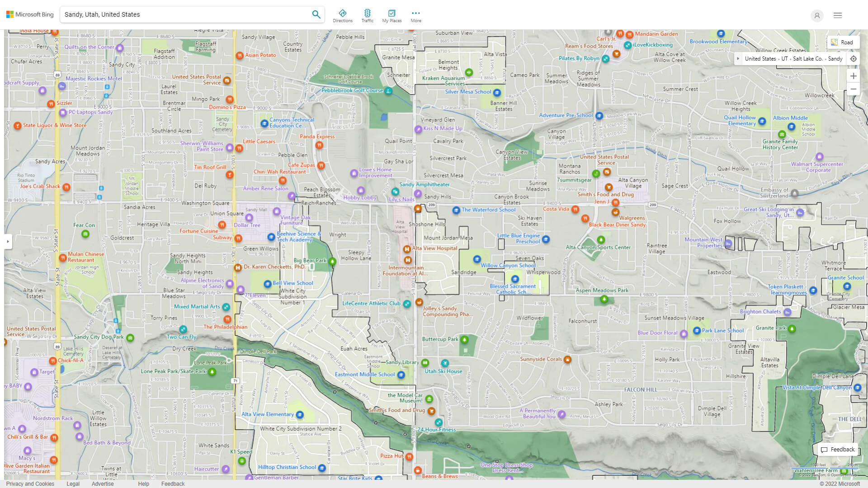The height and width of the screenshot is (488, 868).
Task: Open the More options menu
Action: coord(415,15)
